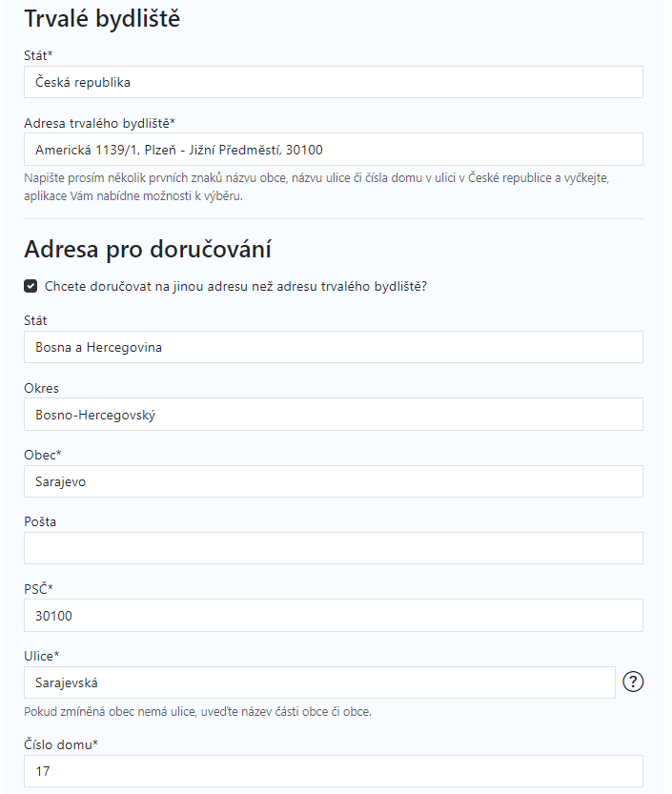Viewport: 672px width, 794px height.
Task: Open the Okres field showing Bosno-Hercegovský
Action: 334,415
